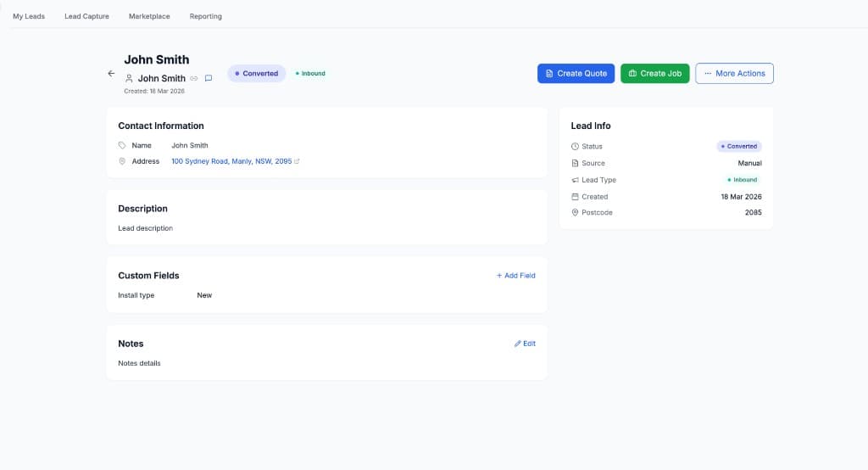Go to the Marketplace tab
The image size is (868, 470).
coord(149,16)
